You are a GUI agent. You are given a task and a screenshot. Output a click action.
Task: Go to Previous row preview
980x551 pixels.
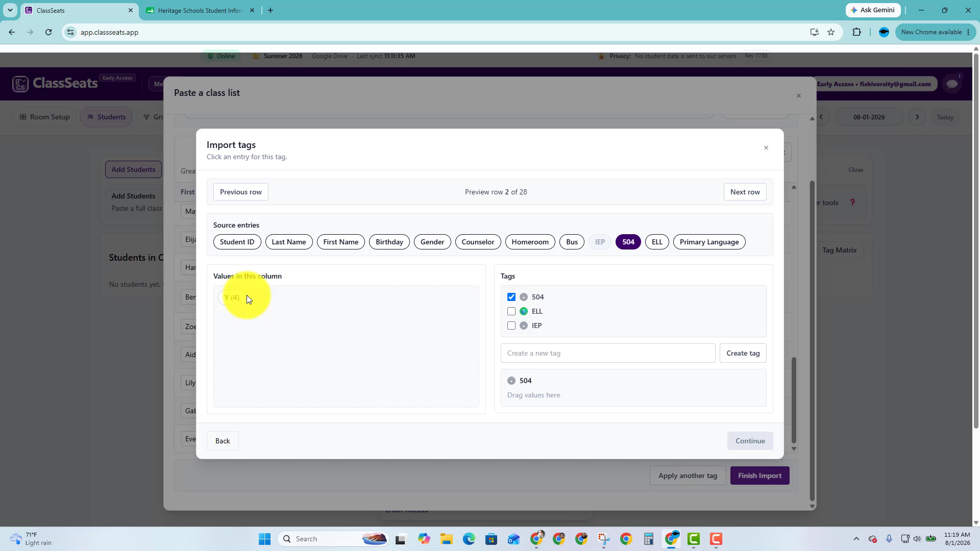(241, 192)
